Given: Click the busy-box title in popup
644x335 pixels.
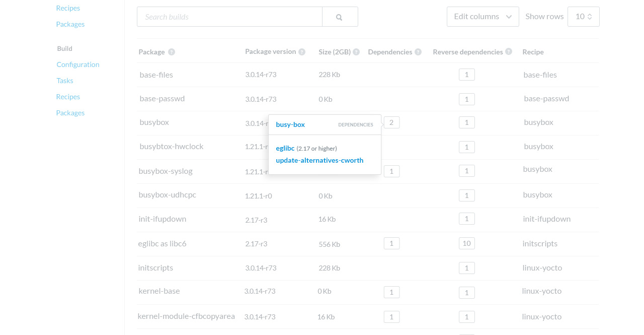Looking at the screenshot, I should coord(290,124).
